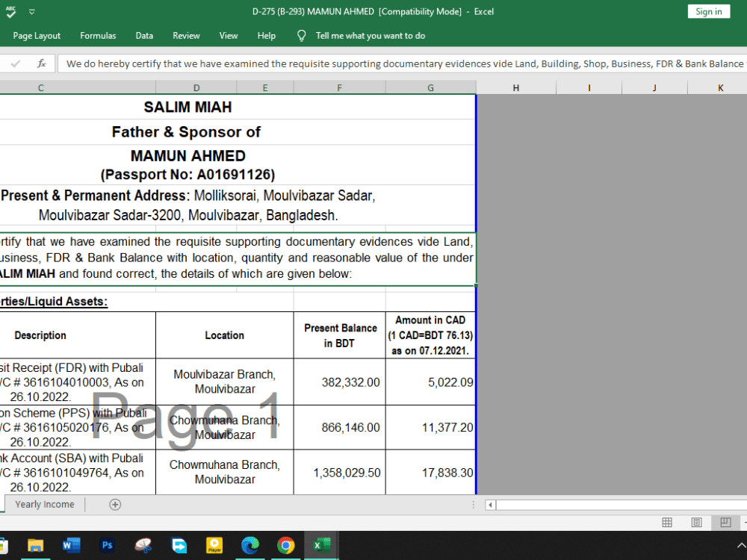
Task: Click the 'Liquid Assets:' heading cell
Action: (53, 302)
